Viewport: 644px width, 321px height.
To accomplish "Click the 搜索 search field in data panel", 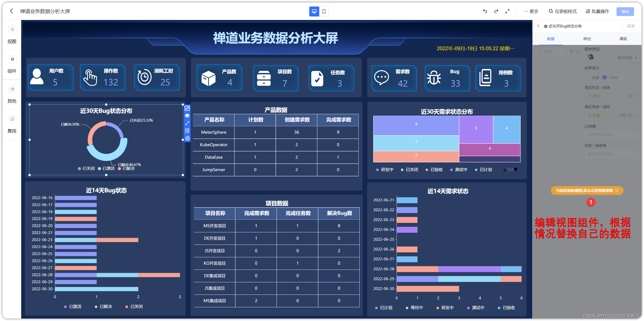I will (x=551, y=51).
